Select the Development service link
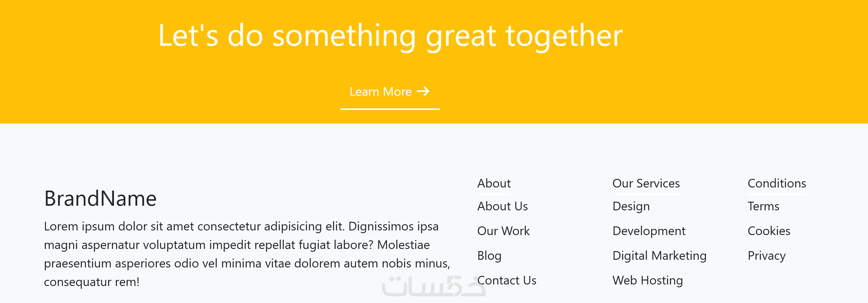 [x=649, y=231]
